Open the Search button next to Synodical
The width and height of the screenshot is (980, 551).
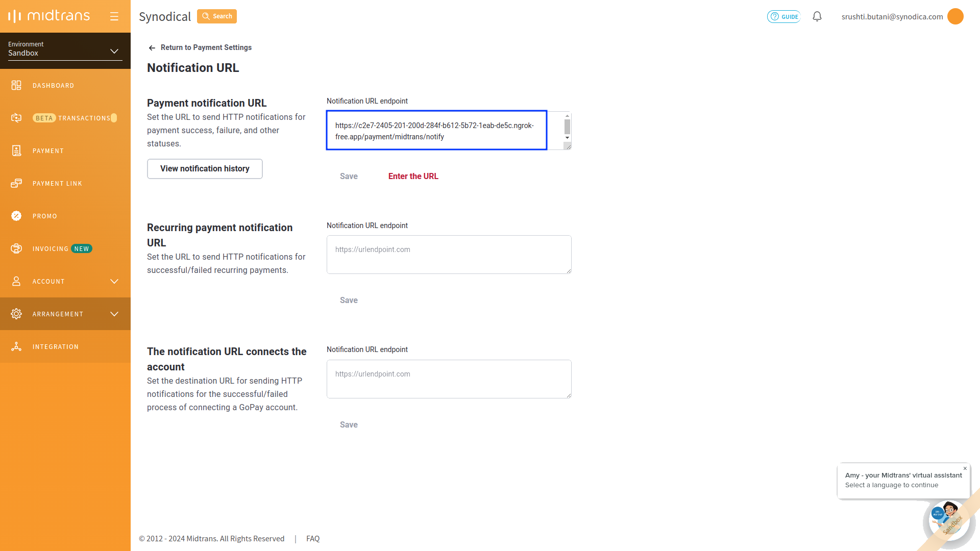tap(217, 16)
